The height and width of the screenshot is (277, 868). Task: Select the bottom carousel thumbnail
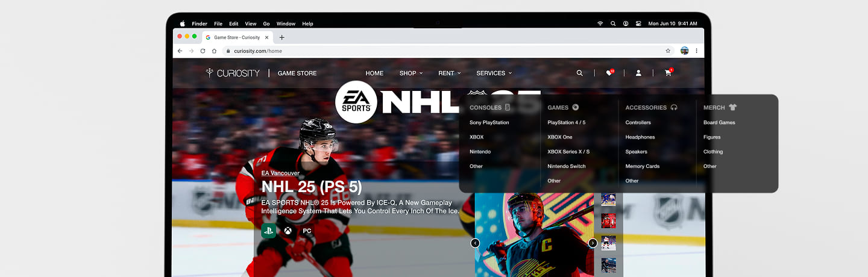point(608,265)
